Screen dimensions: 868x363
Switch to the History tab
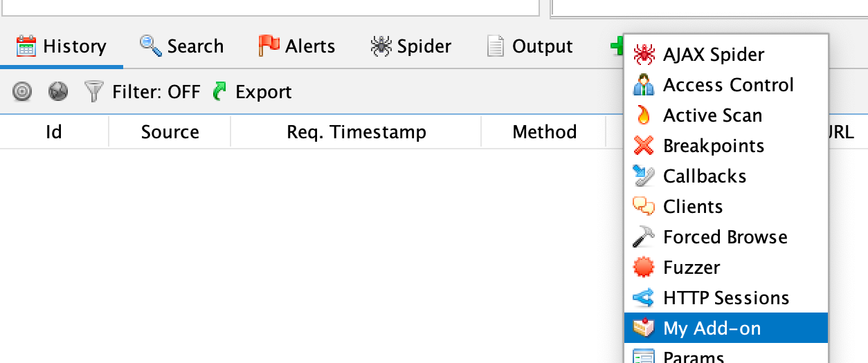(62, 47)
